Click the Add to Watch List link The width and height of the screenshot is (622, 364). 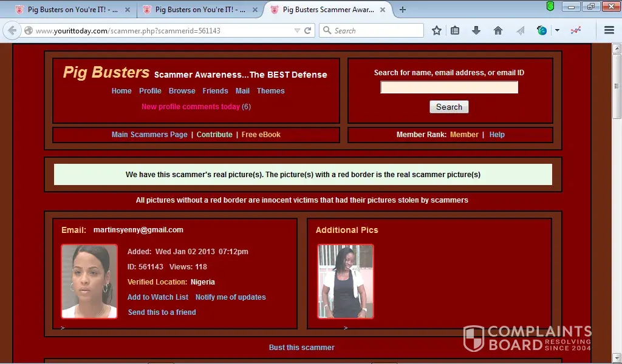pos(158,297)
